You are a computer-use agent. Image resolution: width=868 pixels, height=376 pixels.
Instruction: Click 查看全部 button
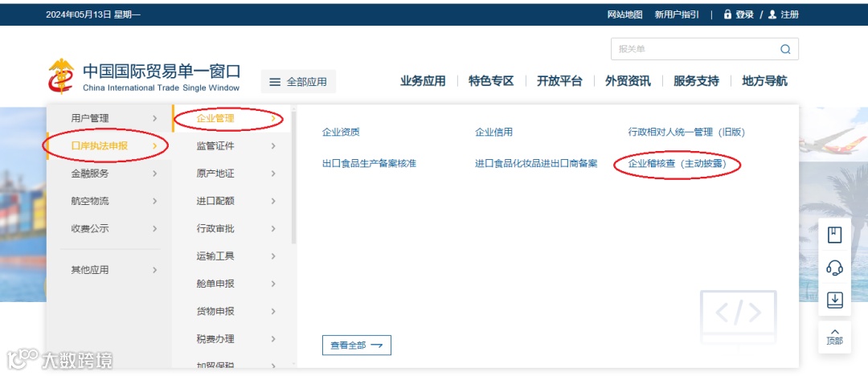point(357,345)
